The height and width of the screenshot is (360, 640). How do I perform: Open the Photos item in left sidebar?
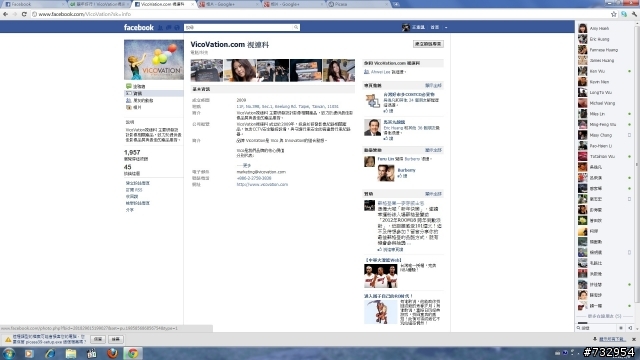pos(133,107)
